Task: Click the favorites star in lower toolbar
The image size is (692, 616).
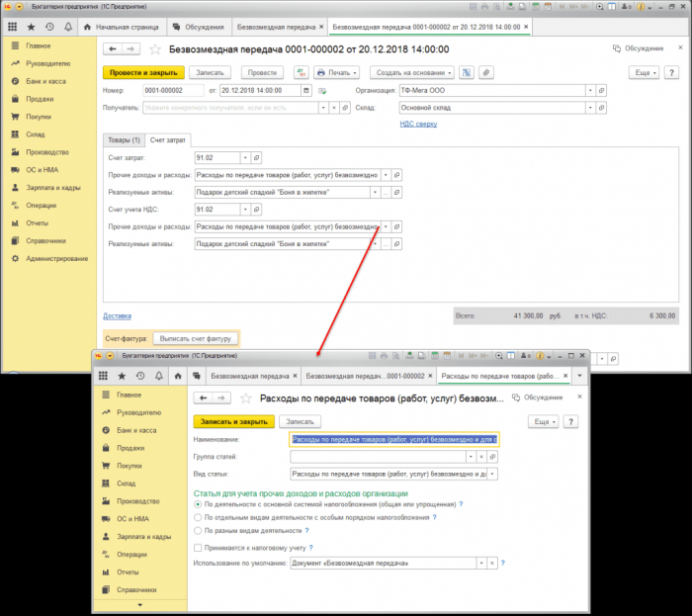Action: [122, 376]
